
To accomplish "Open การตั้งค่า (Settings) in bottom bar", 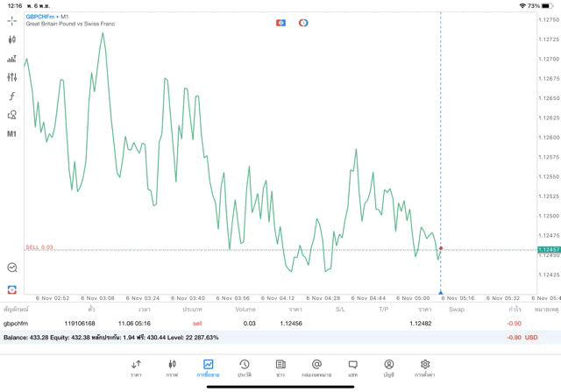I will coord(425,367).
